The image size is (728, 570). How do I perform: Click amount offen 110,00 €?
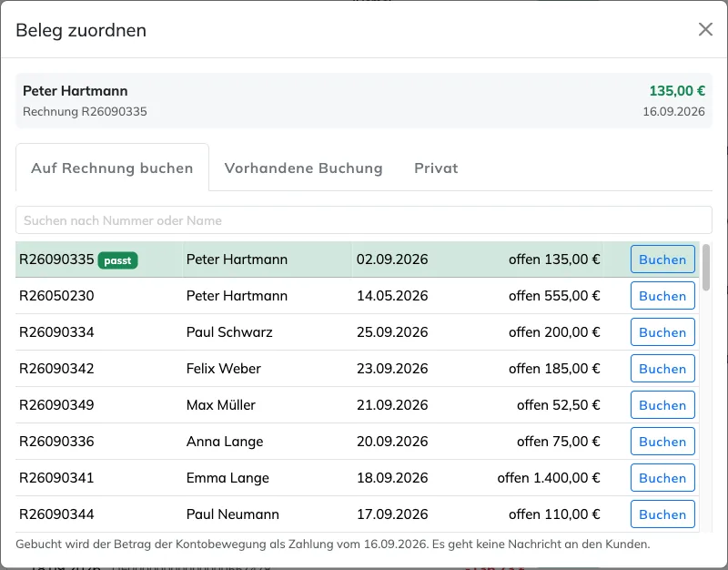pos(554,514)
